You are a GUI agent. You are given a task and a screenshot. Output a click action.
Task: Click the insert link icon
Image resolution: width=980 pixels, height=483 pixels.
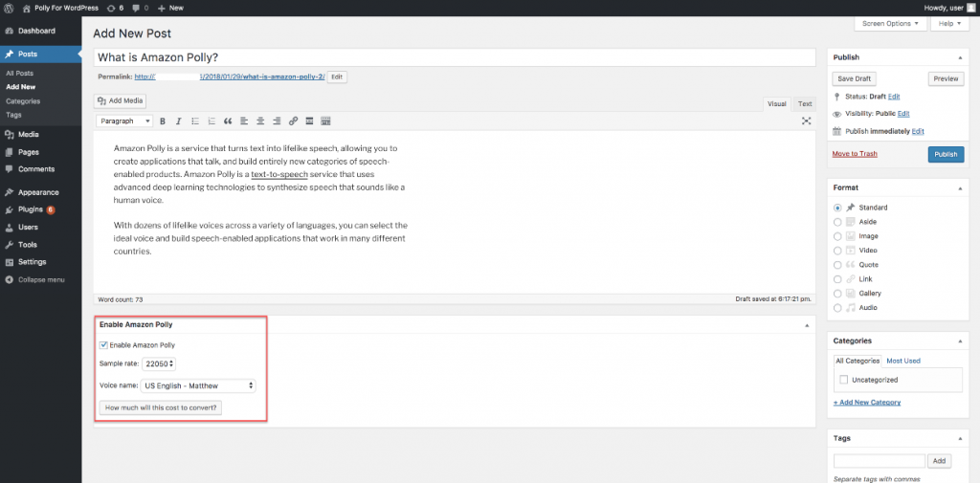tap(293, 121)
